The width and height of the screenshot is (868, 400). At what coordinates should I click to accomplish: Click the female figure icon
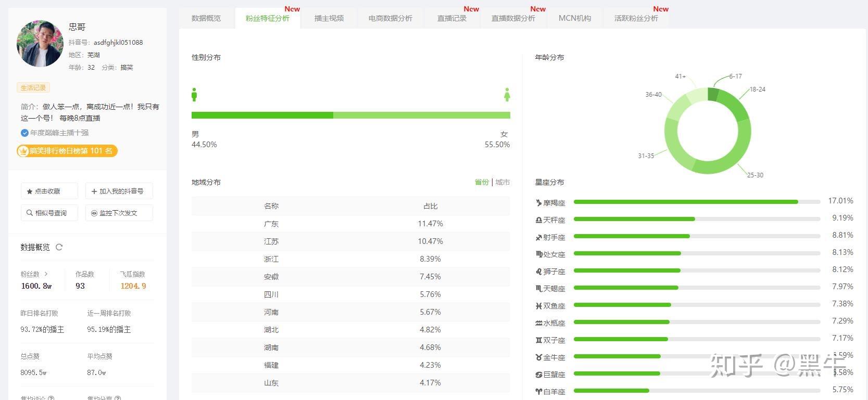[507, 95]
